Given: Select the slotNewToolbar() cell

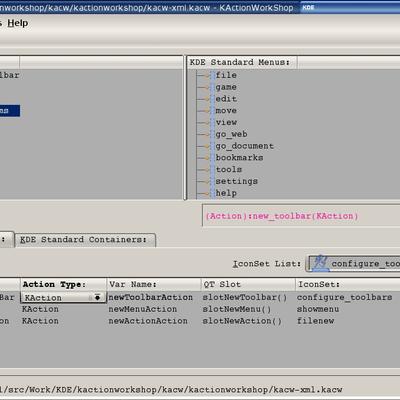Looking at the screenshot, I should (x=245, y=297).
